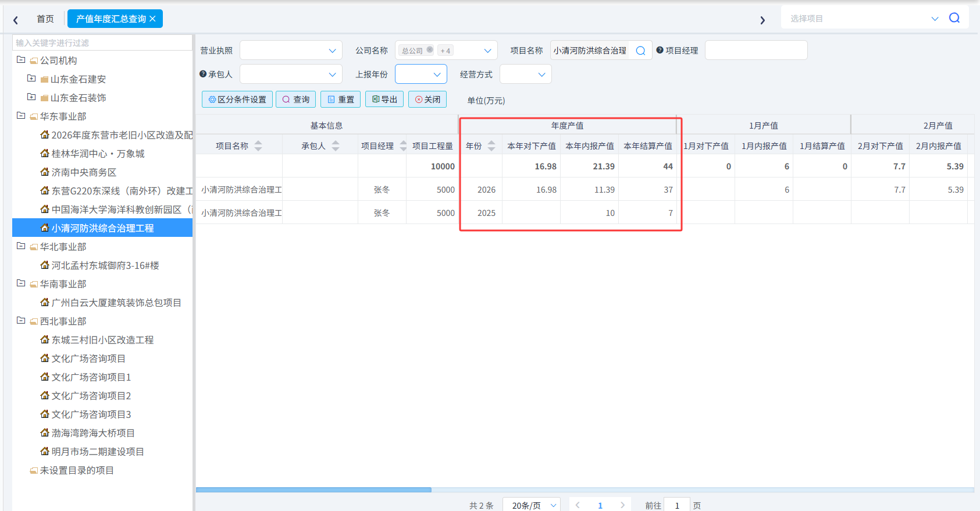Sort the table by 项目名称 column
This screenshot has height=511, width=980.
[x=258, y=146]
